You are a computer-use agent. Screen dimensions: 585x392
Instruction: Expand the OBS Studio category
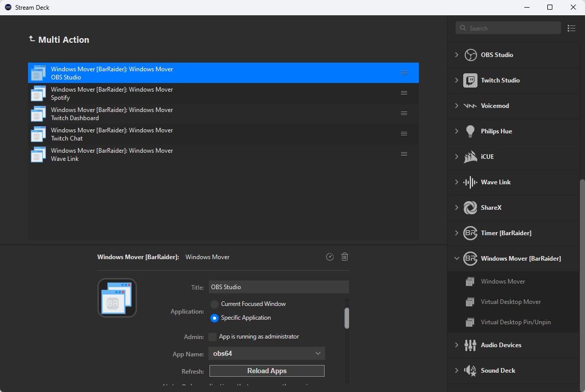click(x=457, y=55)
